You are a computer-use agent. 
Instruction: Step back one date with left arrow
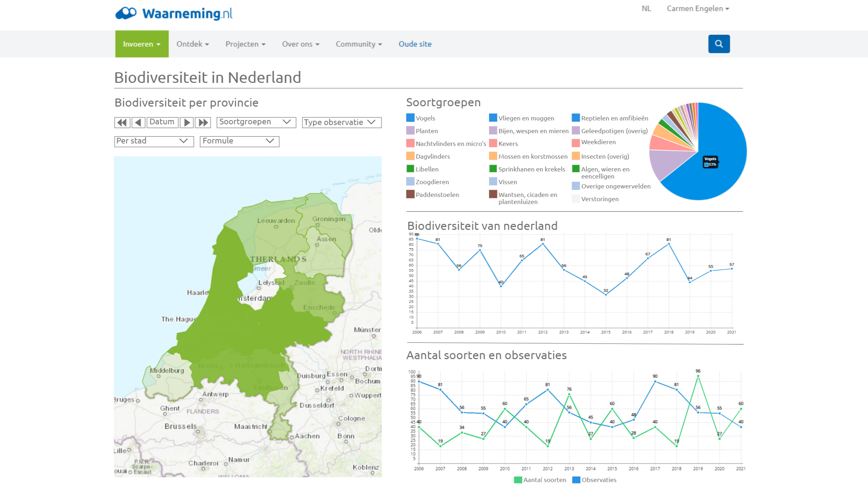[138, 123]
